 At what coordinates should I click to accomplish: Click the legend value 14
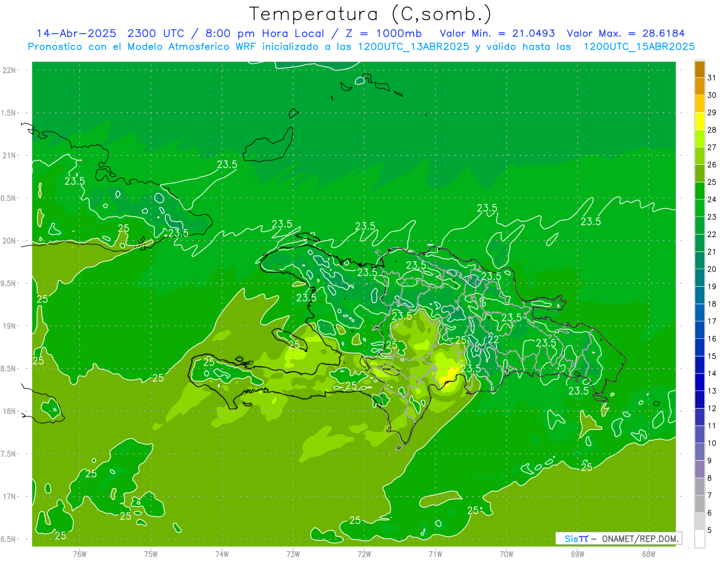point(712,373)
